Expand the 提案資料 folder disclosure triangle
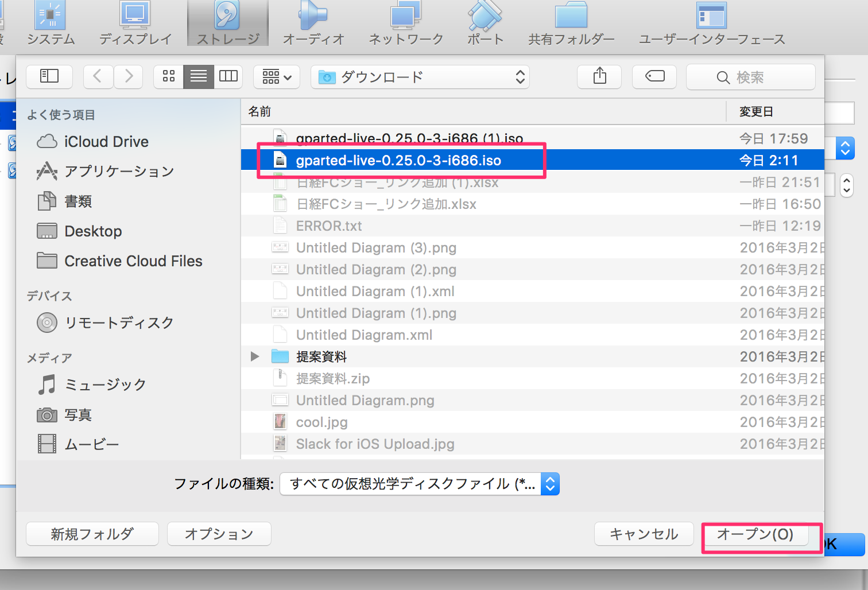Screen dimensions: 868x590 point(255,356)
